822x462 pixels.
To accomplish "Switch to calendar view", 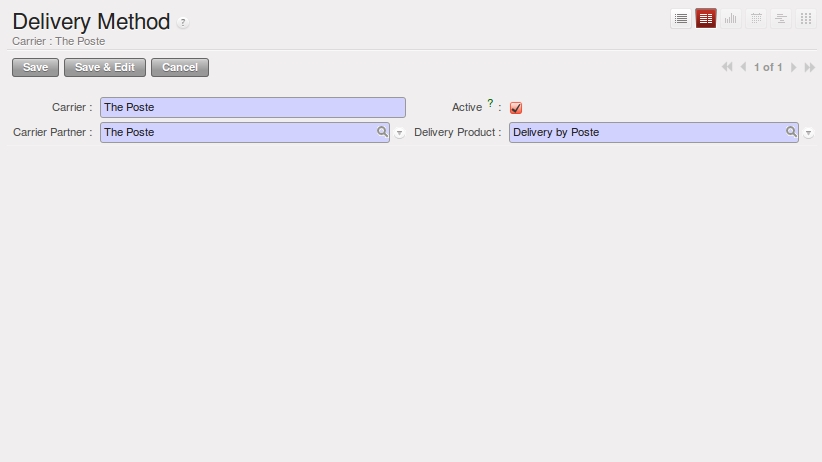I will pos(756,18).
